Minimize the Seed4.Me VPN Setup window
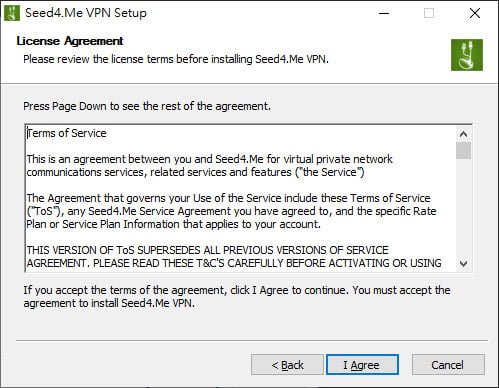This screenshot has width=499, height=388. pos(384,13)
